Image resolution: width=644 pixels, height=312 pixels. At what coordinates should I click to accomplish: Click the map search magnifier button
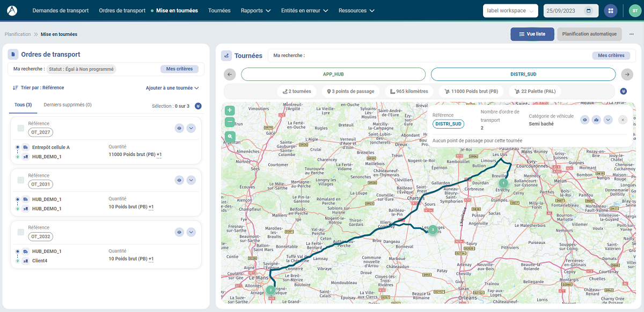pyautogui.click(x=230, y=137)
